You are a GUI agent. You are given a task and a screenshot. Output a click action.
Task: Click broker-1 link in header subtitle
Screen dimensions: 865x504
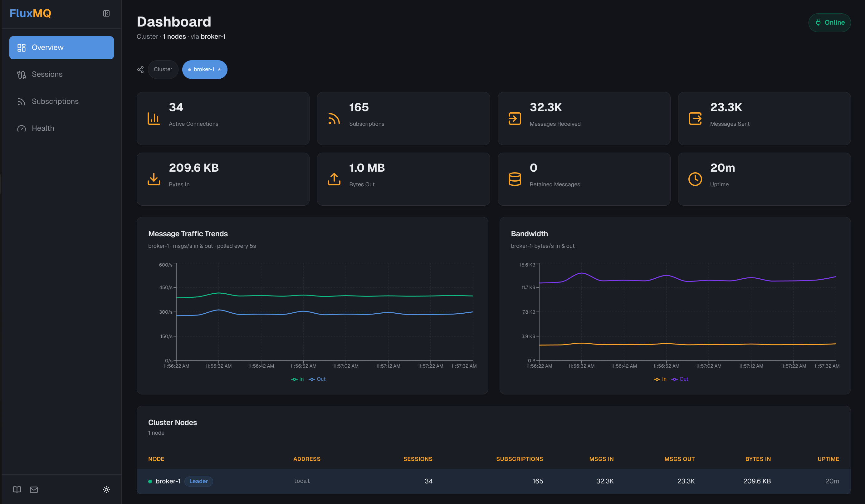point(213,37)
